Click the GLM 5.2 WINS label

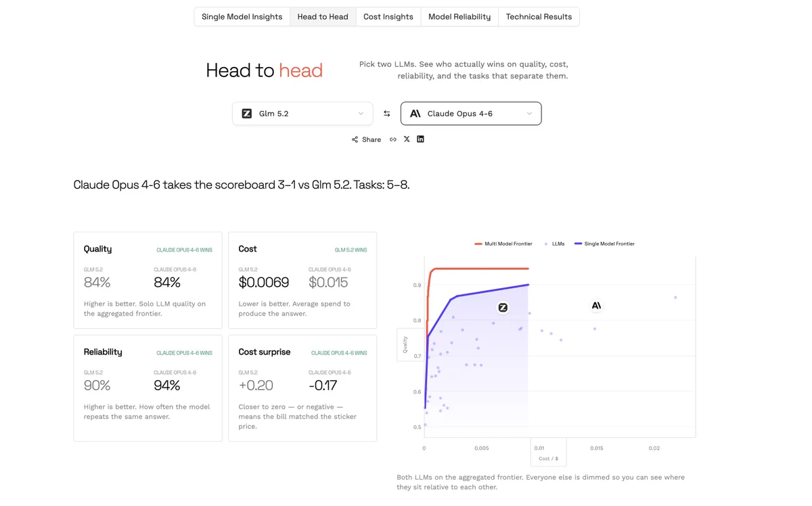(351, 250)
